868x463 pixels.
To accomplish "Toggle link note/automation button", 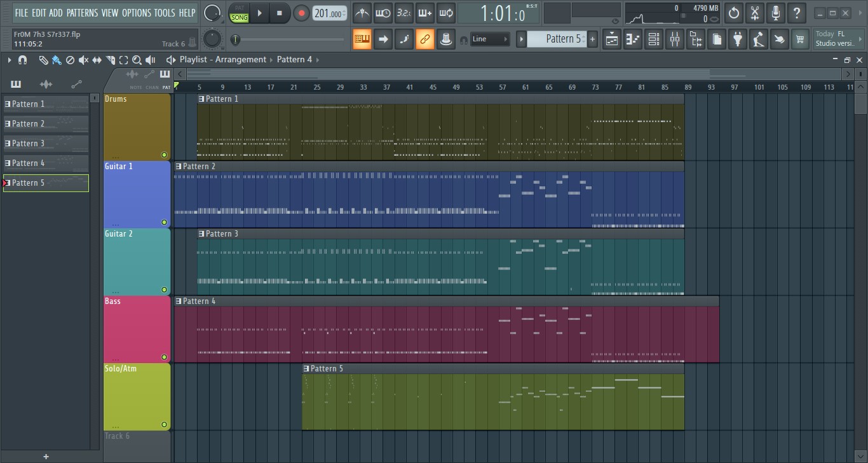I will [x=425, y=39].
